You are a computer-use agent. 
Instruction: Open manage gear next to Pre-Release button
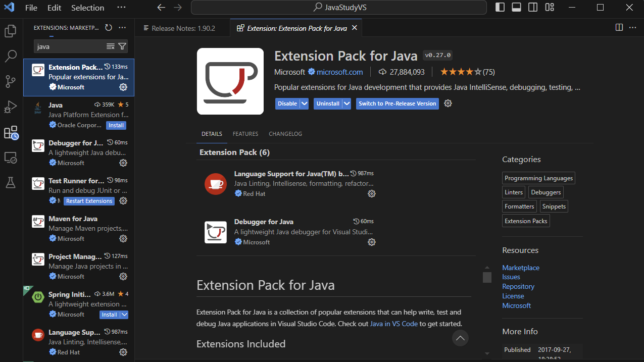pos(448,104)
